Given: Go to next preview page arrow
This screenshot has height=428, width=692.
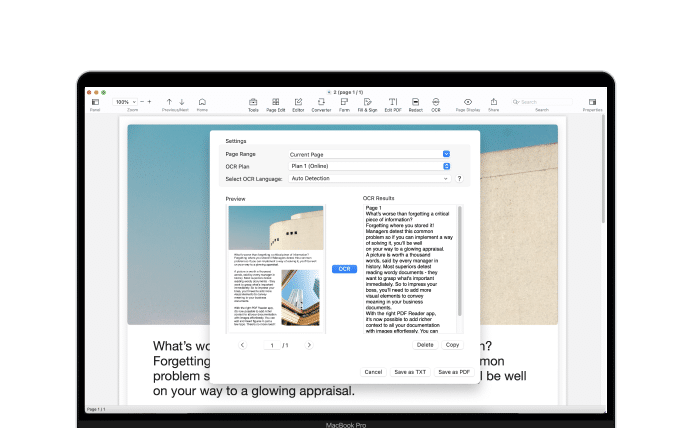Looking at the screenshot, I should (x=309, y=345).
